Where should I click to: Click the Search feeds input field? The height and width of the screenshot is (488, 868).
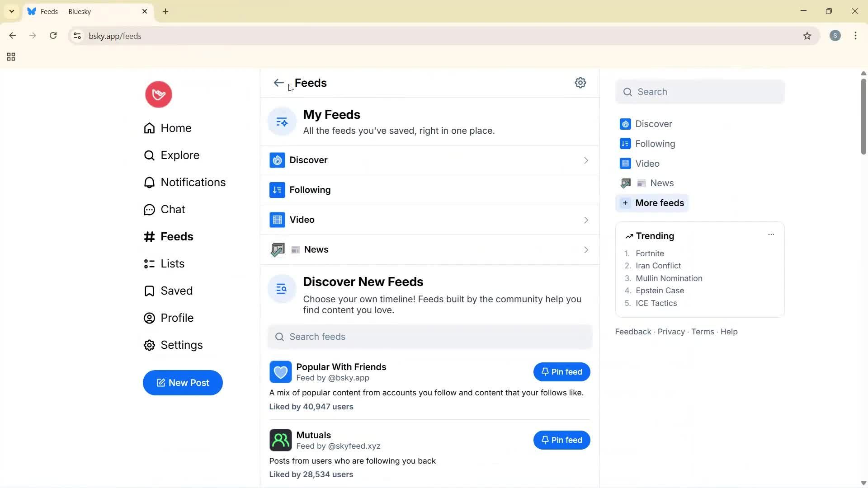pos(429,336)
